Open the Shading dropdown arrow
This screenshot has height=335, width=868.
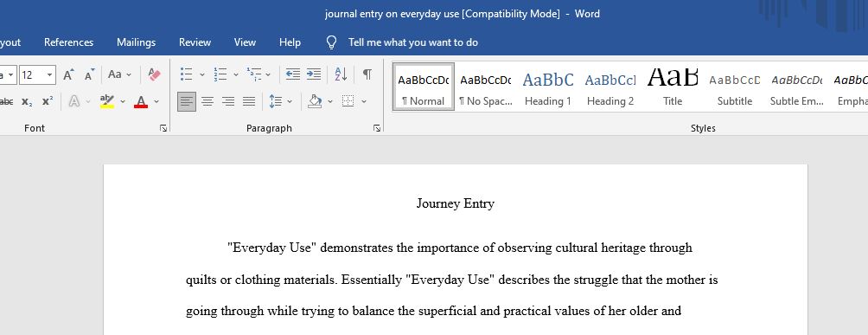click(x=330, y=101)
